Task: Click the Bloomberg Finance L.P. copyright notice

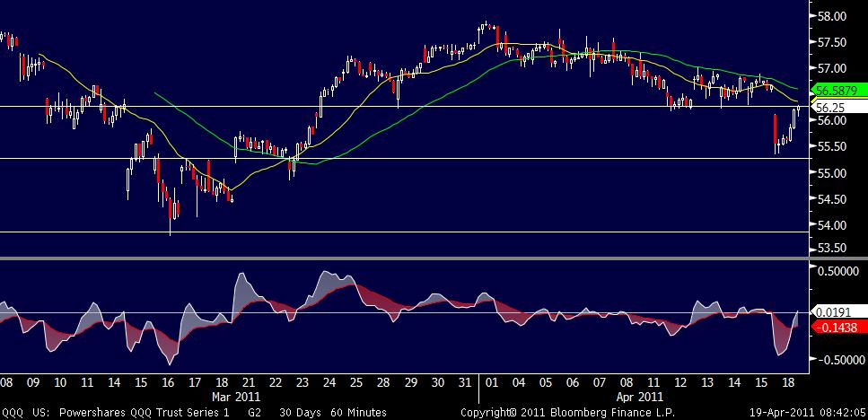Action: (x=568, y=412)
